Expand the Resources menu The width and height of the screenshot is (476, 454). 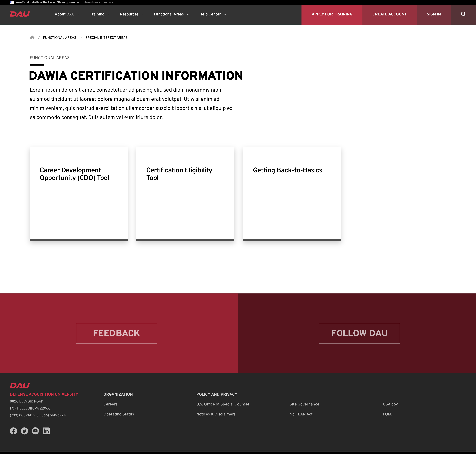[132, 14]
